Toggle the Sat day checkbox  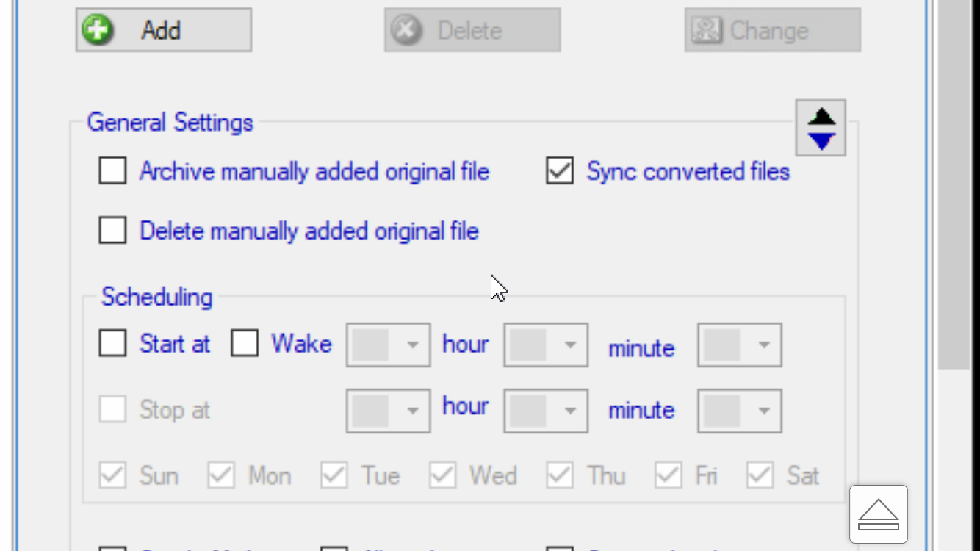coord(760,475)
